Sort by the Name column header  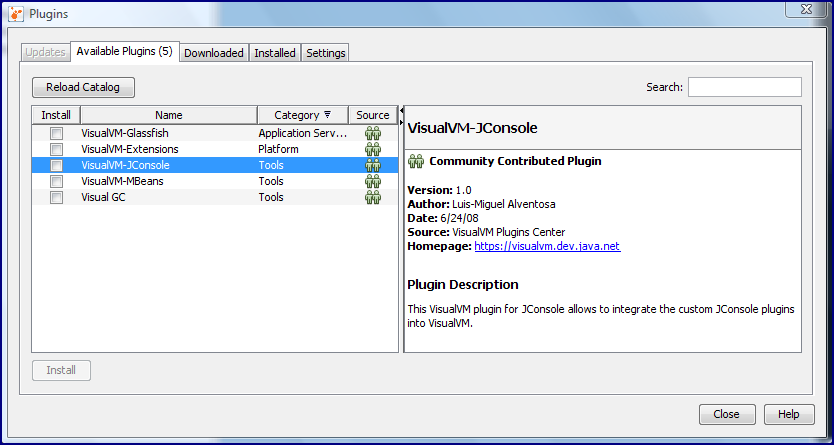point(169,115)
